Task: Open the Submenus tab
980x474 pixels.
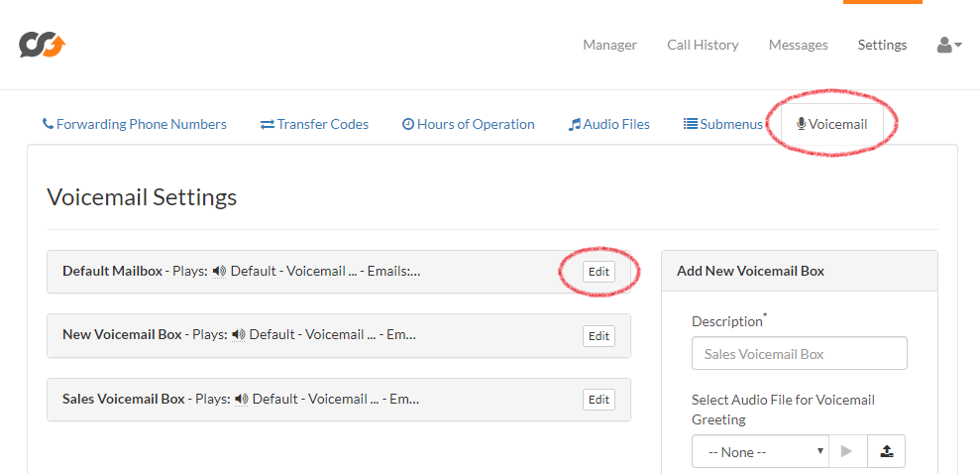Action: click(x=723, y=124)
